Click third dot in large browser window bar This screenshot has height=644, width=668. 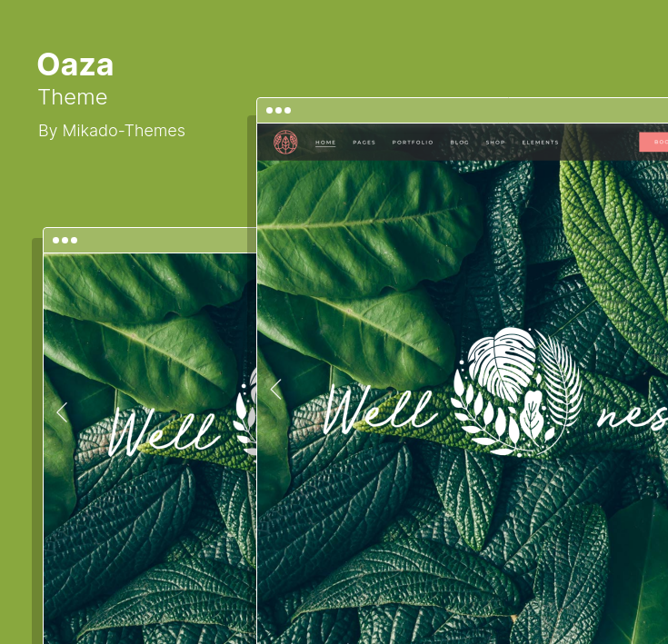point(287,111)
